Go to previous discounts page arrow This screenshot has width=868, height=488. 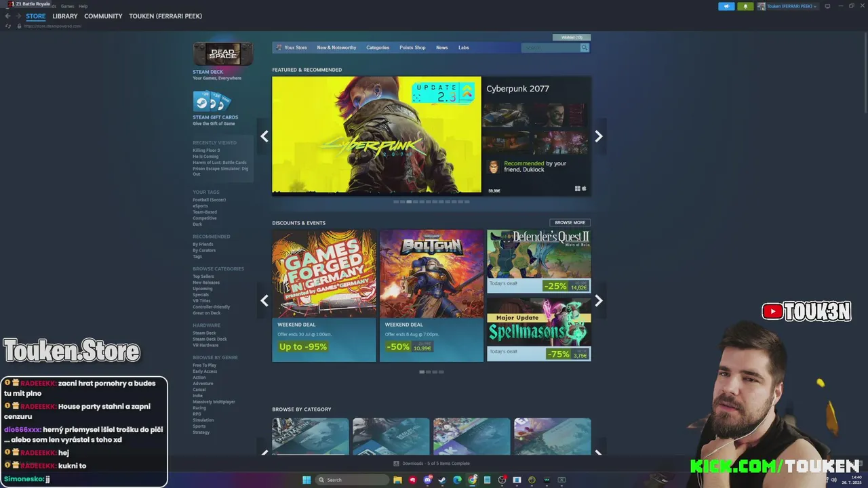[264, 301]
